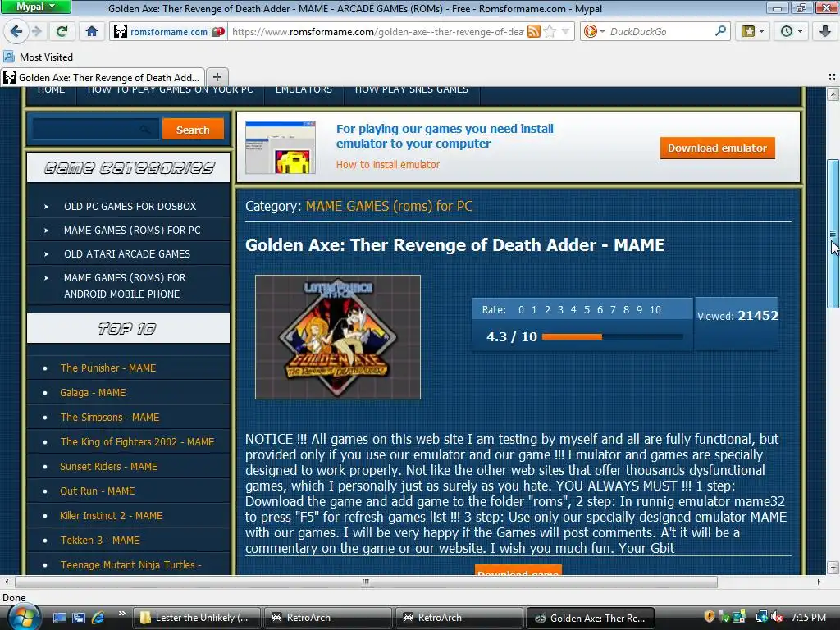Viewport: 840px width, 630px height.
Task: Switch to the Lester the Unlikely taskbar window
Action: (197, 618)
